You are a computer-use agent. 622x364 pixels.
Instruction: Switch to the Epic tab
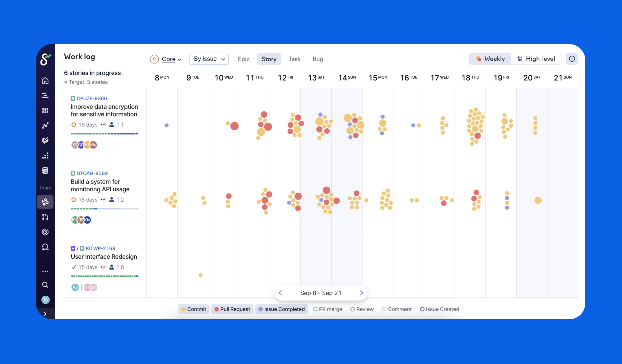pyautogui.click(x=244, y=59)
